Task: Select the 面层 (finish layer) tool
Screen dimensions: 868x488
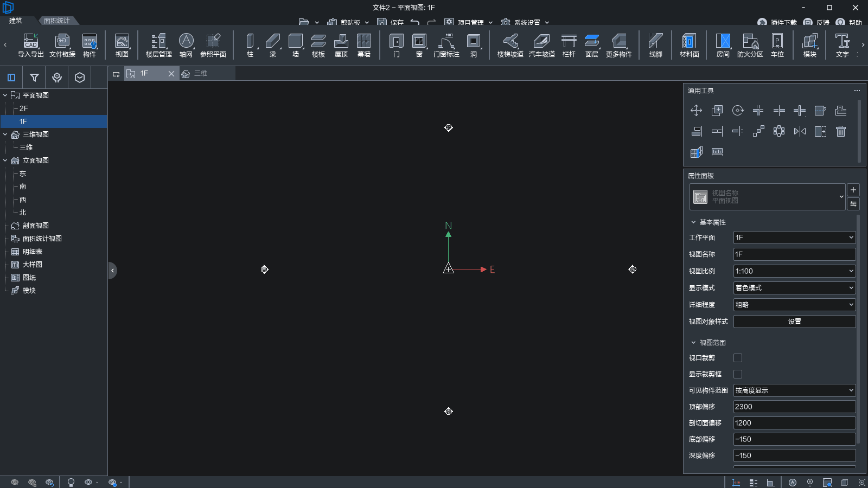Action: coord(592,45)
